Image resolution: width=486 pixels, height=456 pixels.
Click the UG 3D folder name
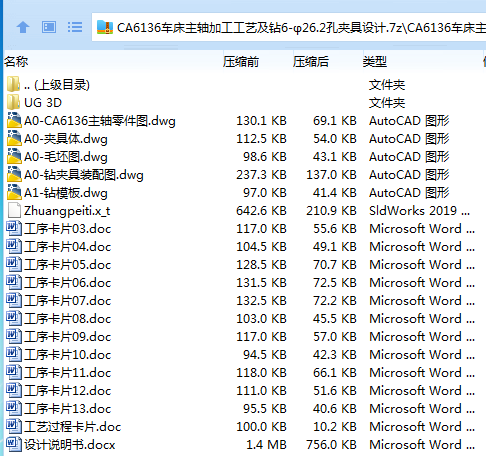[x=43, y=103]
